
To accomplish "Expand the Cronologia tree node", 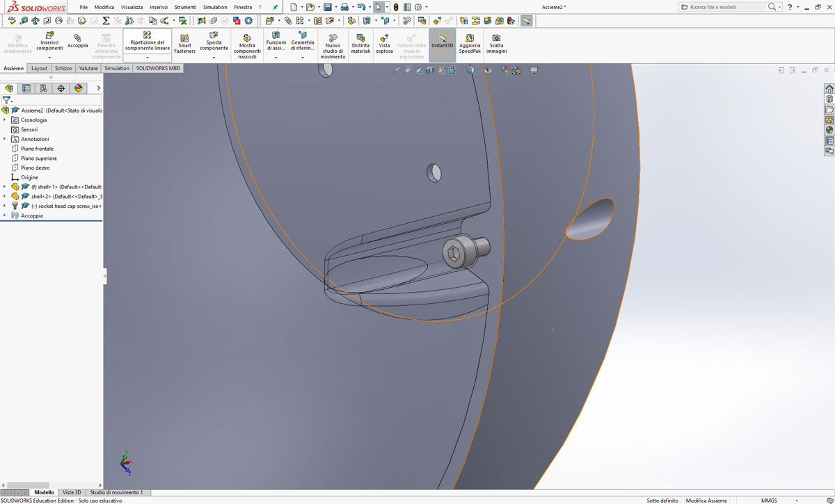I will pos(5,120).
